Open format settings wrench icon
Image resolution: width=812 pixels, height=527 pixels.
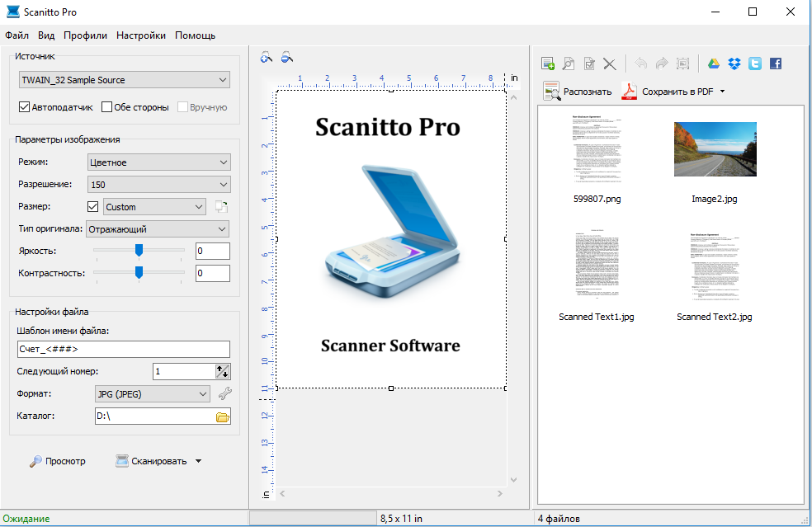pos(224,394)
